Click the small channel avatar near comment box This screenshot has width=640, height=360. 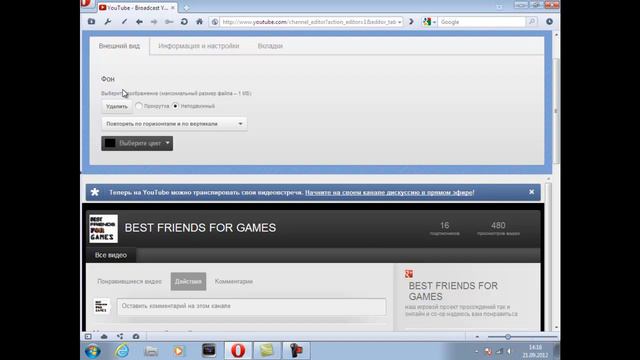pyautogui.click(x=102, y=306)
